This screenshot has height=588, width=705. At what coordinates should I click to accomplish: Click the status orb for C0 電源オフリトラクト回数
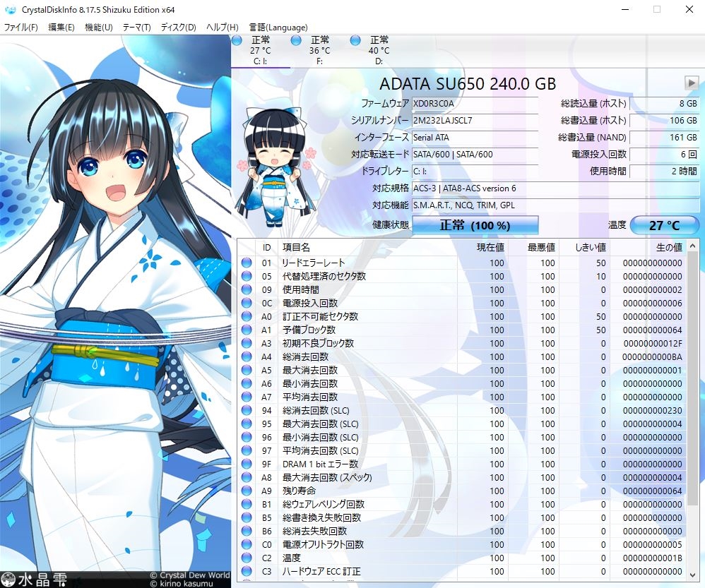(x=247, y=544)
